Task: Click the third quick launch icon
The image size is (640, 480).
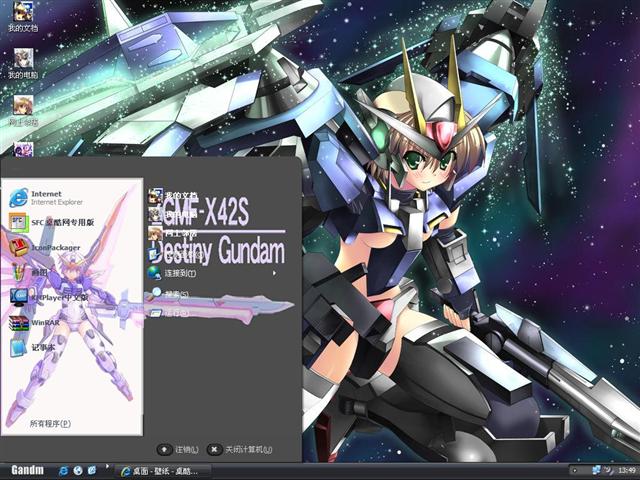Action: pyautogui.click(x=91, y=471)
